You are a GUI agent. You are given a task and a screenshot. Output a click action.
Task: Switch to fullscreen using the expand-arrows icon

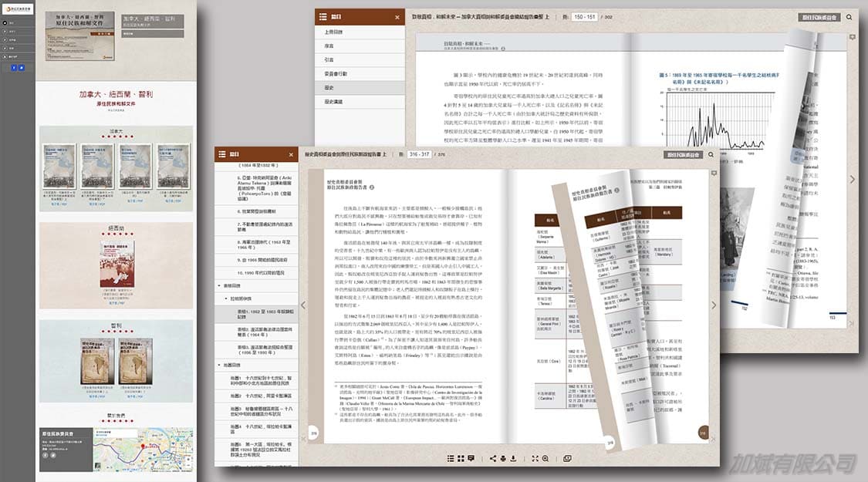point(535,458)
